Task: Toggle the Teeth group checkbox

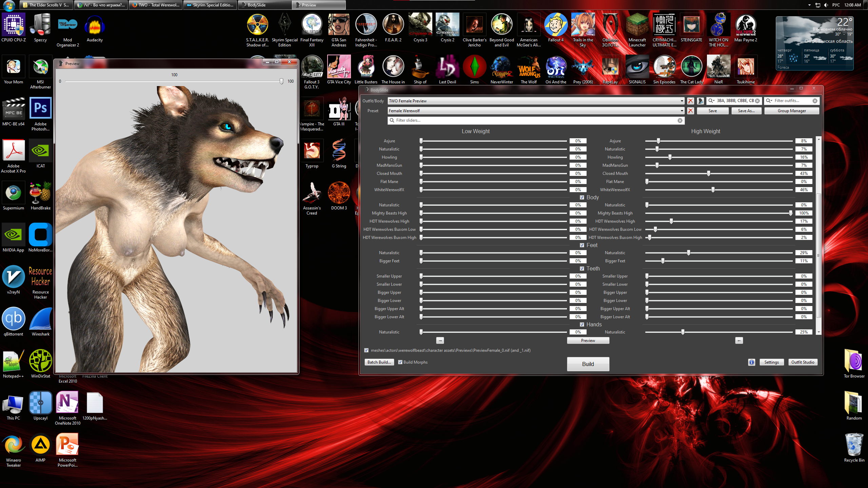Action: 582,269
